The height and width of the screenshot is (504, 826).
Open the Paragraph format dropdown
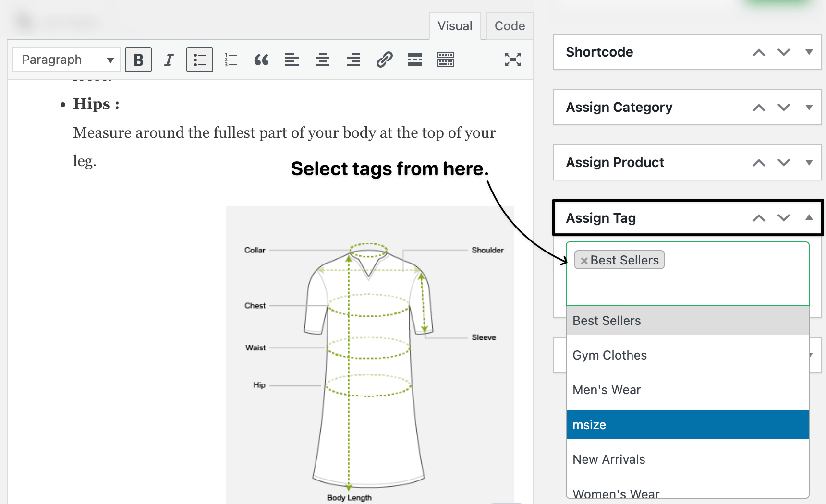click(x=66, y=60)
